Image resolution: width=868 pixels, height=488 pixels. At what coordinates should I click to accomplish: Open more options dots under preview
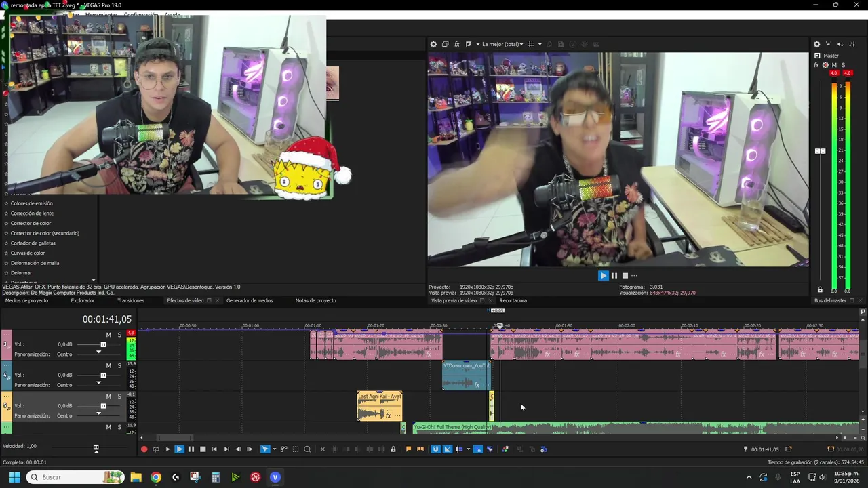[634, 275]
